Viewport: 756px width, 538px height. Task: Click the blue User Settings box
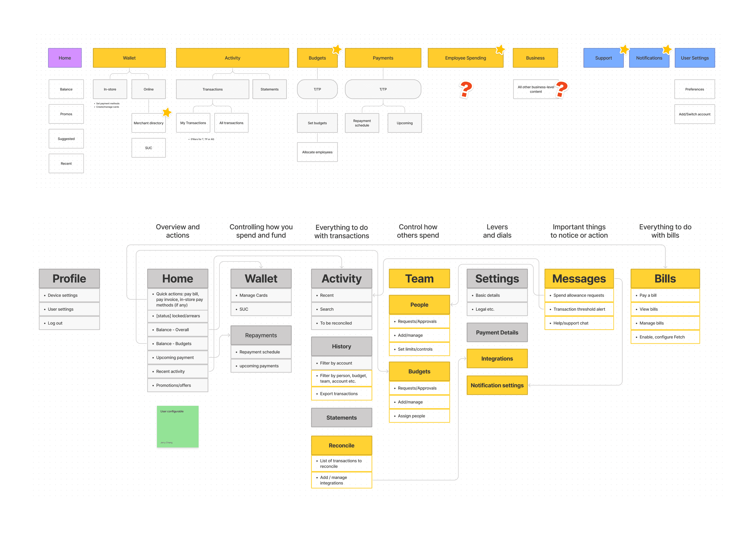[694, 58]
